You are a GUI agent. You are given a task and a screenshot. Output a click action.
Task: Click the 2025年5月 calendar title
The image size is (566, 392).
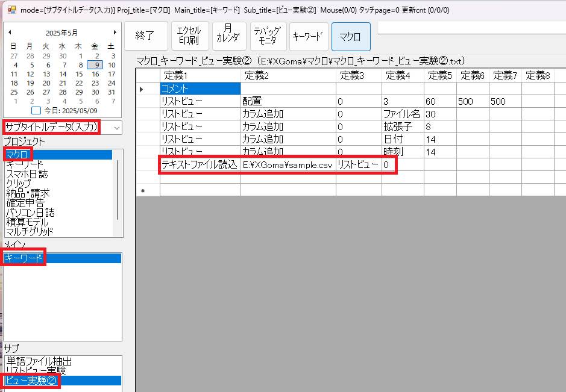pos(62,33)
